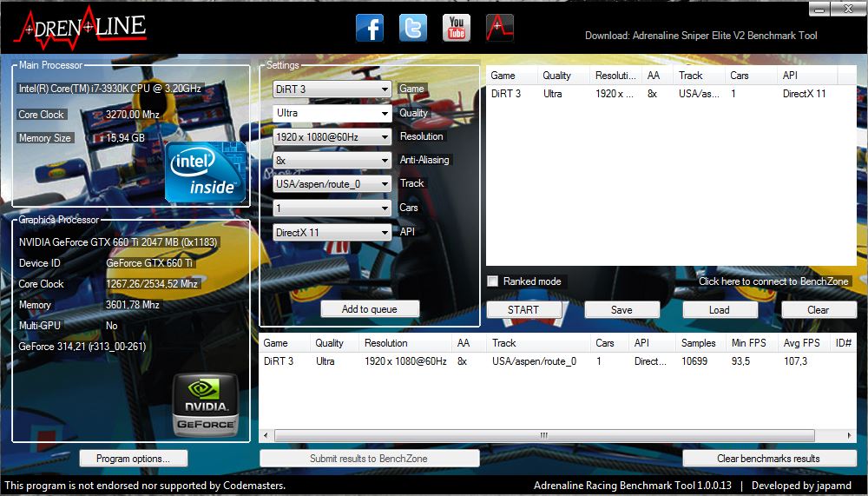The height and width of the screenshot is (496, 868).
Task: Expand the Track dropdown USA/aspen/route_0
Action: pyautogui.click(x=332, y=184)
